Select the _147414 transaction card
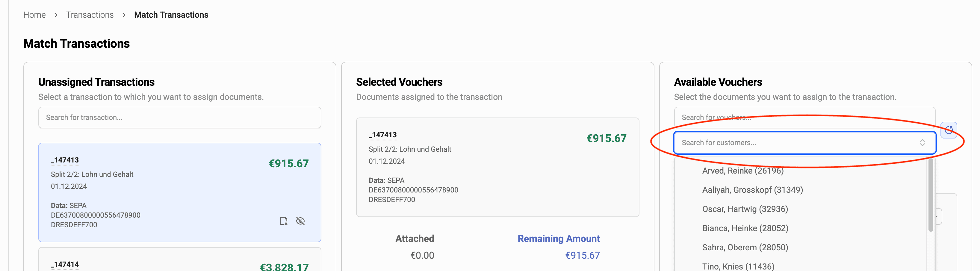Image resolution: width=980 pixels, height=271 pixels. tap(180, 263)
